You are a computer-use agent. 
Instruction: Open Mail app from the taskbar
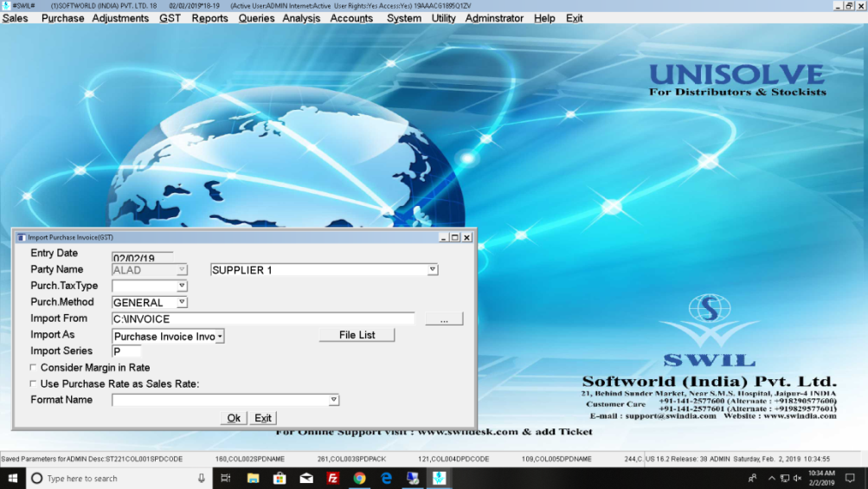(306, 479)
